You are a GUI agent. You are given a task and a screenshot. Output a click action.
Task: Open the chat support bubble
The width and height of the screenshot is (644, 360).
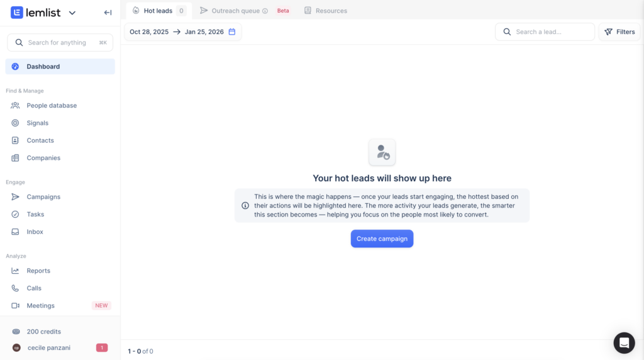click(x=624, y=342)
